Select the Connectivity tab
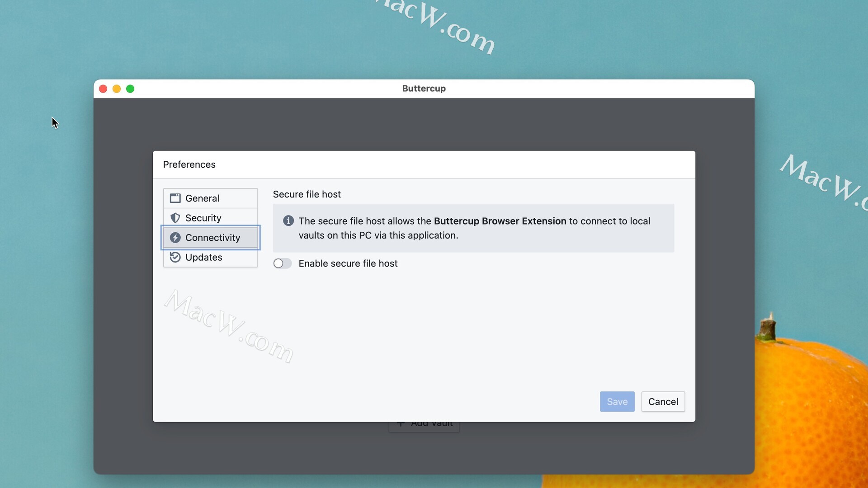The height and width of the screenshot is (488, 868). click(x=211, y=238)
